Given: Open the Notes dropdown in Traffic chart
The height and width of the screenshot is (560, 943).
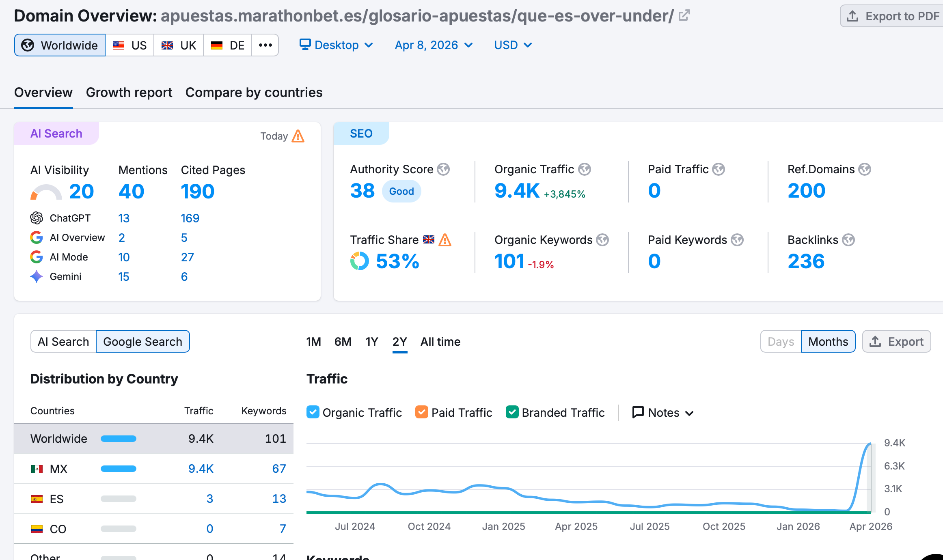Looking at the screenshot, I should tap(663, 413).
